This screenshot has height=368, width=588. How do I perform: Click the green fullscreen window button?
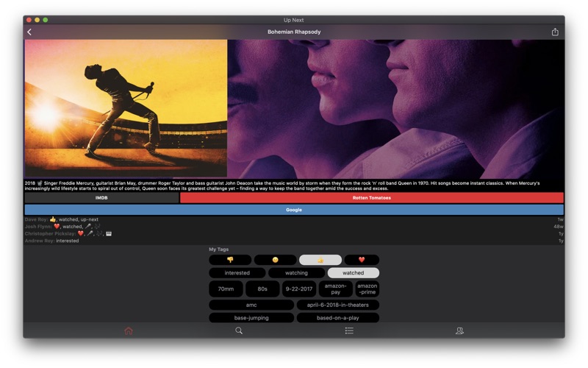point(46,20)
